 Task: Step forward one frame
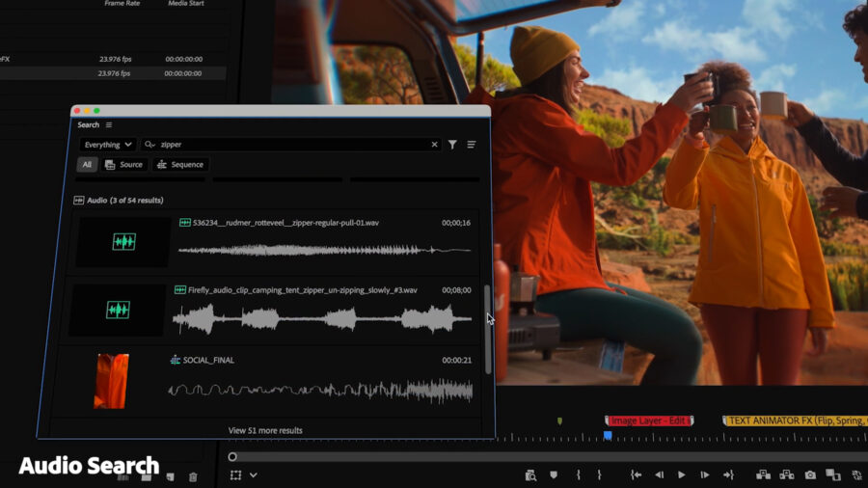coord(705,474)
